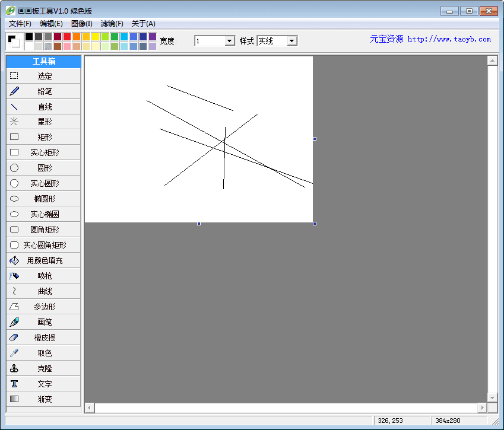The image size is (504, 430).
Task: Choose the eraser (橡皮擦) tool
Action: (43, 337)
